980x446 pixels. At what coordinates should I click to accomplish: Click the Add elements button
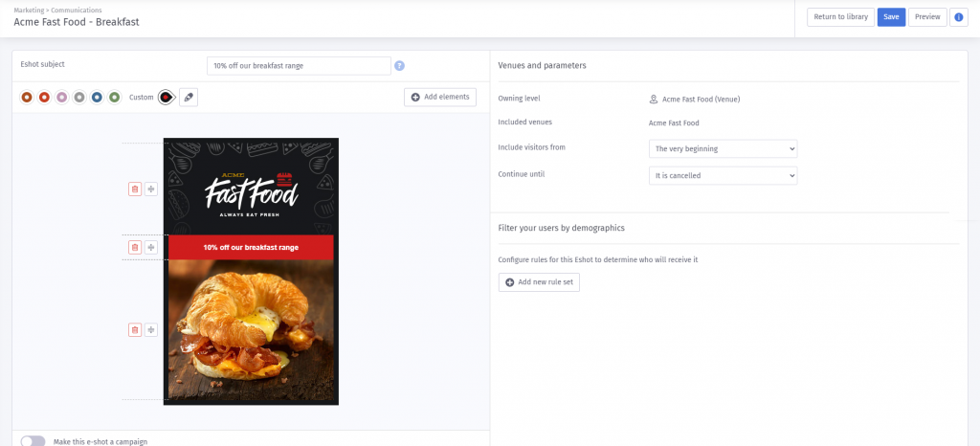tap(440, 97)
